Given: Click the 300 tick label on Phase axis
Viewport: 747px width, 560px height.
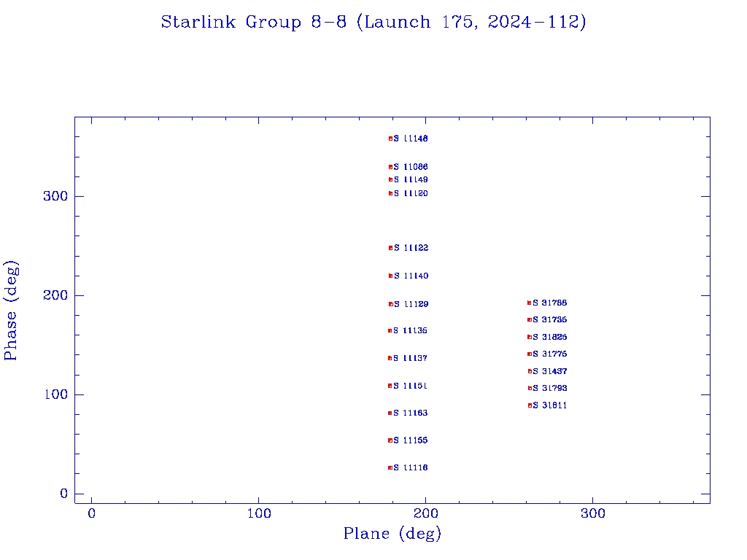Looking at the screenshot, I should [x=55, y=196].
